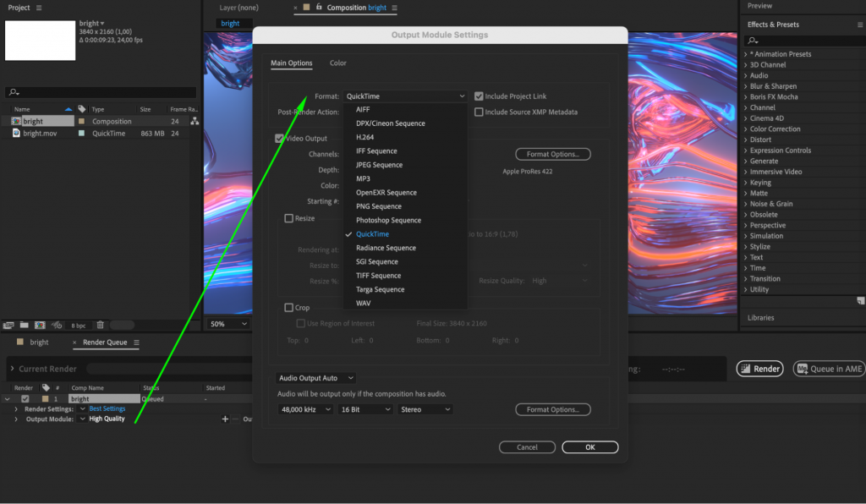Switch to the Color tab
This screenshot has height=504, width=866.
[x=338, y=63]
